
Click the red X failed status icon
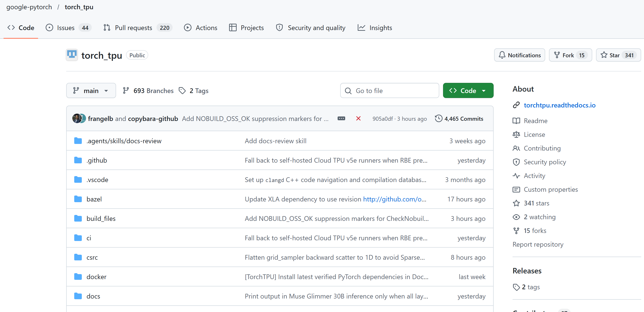pos(358,118)
